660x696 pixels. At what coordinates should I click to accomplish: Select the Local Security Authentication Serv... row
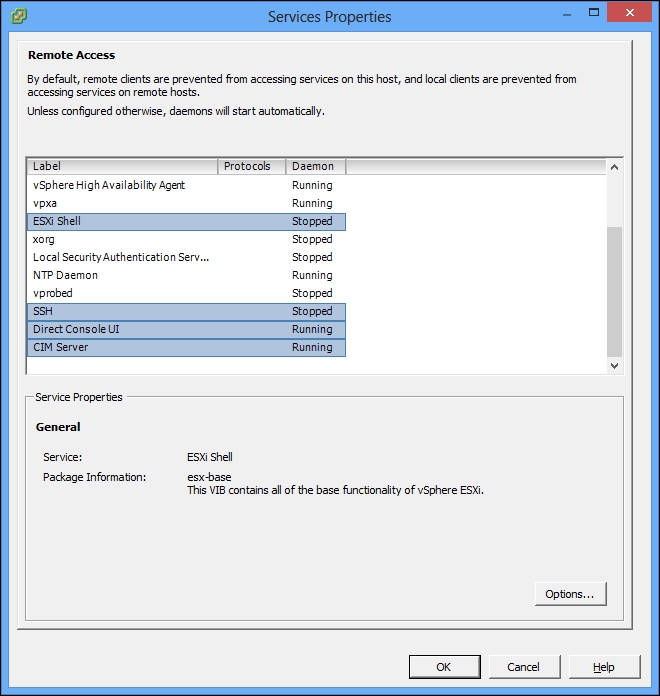tap(186, 257)
